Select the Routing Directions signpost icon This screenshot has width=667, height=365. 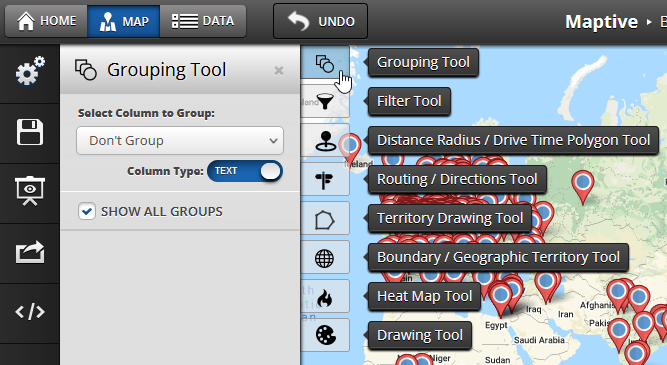tap(325, 180)
